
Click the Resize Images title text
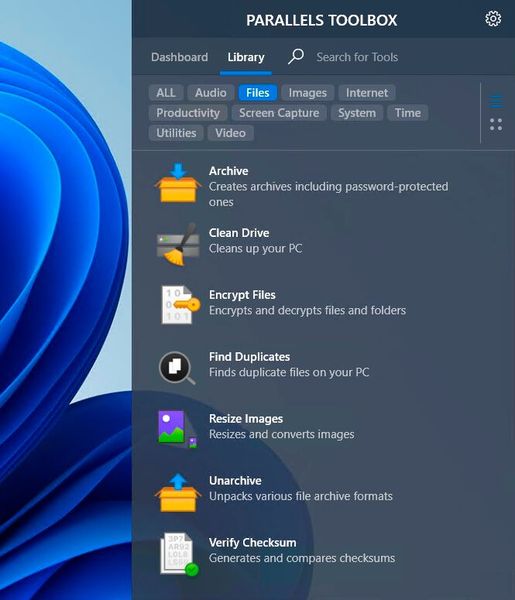click(246, 419)
